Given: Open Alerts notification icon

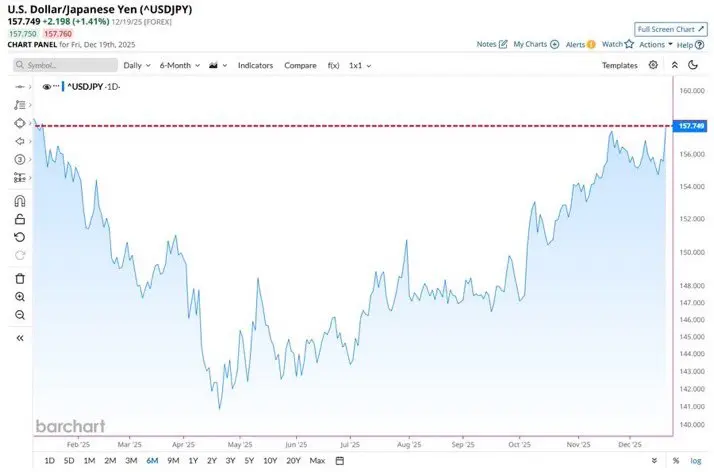Looking at the screenshot, I should [591, 44].
